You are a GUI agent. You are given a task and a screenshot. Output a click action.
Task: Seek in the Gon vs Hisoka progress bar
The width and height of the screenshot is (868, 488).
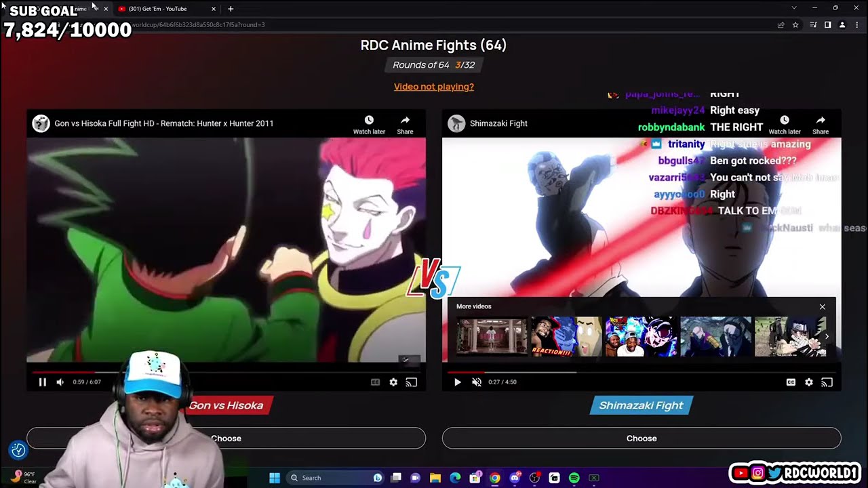coord(226,372)
